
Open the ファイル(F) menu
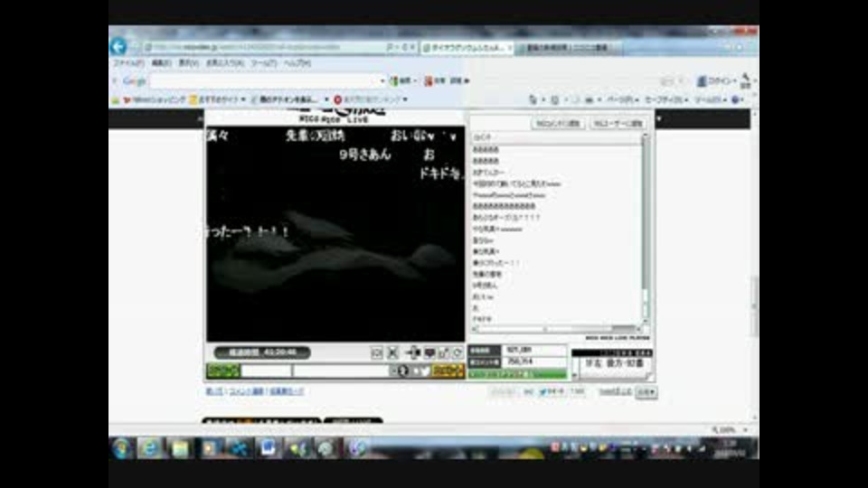[x=128, y=63]
